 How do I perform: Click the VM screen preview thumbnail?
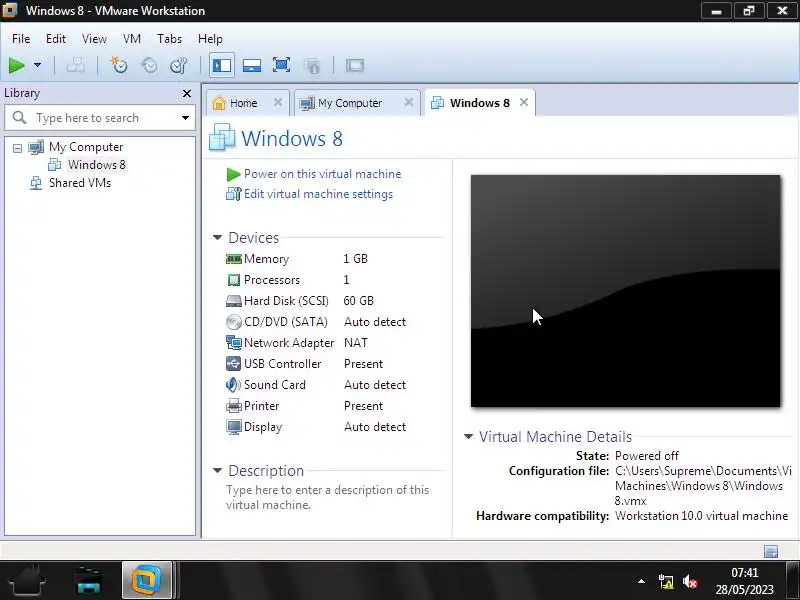[x=626, y=291]
